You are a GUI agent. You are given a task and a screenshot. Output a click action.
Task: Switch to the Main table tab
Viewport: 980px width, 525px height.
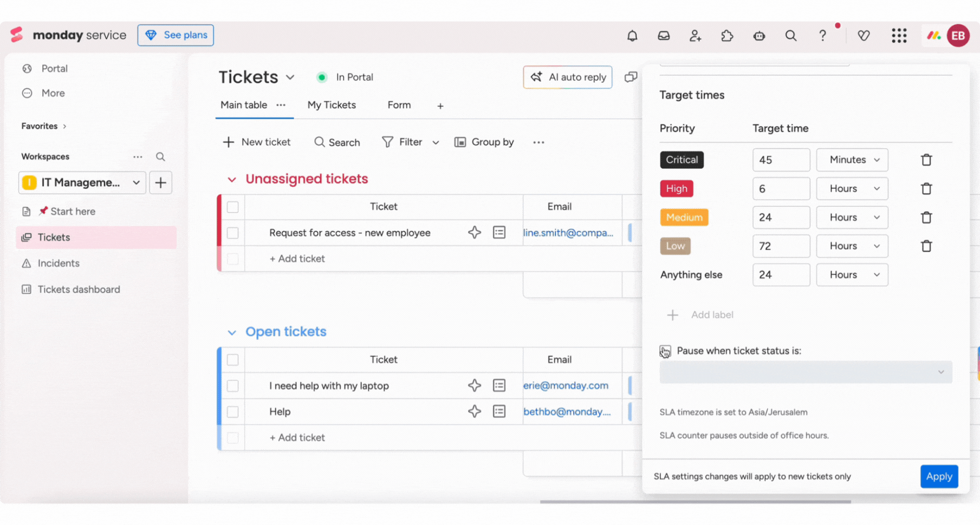click(244, 105)
